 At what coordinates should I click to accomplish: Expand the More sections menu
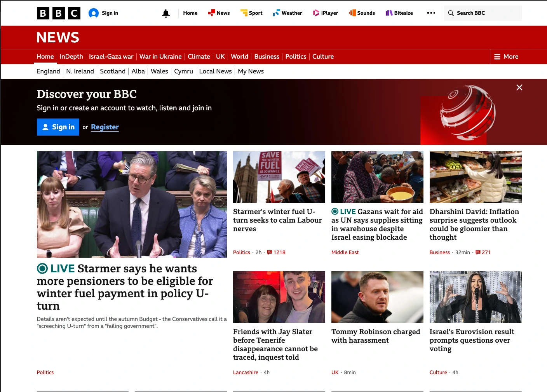[x=506, y=57]
